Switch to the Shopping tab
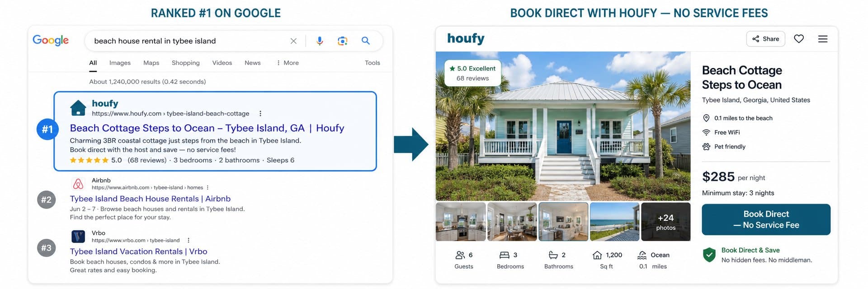Image resolution: width=868 pixels, height=289 pixels. (x=185, y=63)
